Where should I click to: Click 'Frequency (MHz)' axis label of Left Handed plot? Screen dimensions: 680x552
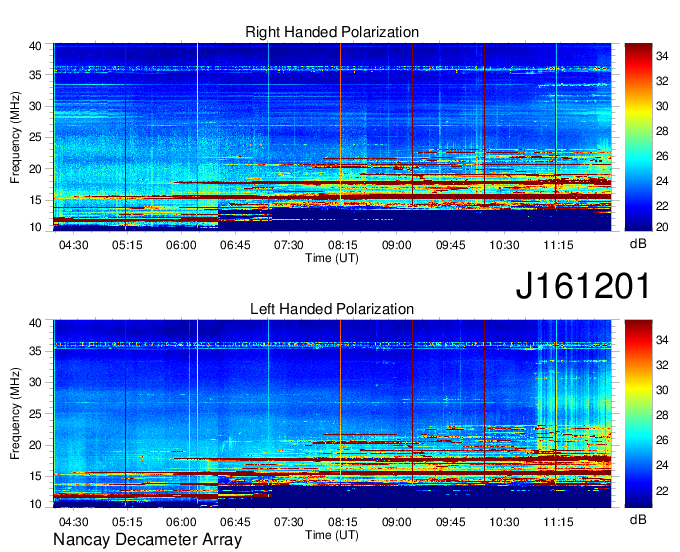point(15,414)
